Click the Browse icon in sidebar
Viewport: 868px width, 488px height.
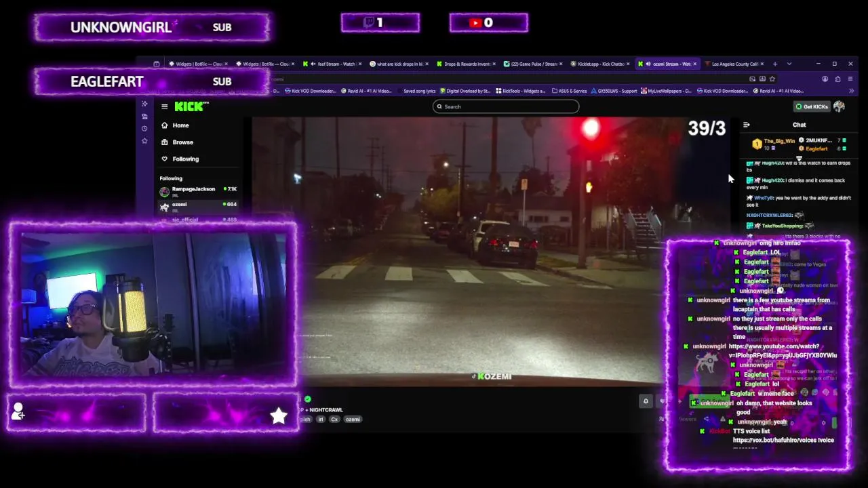pyautogui.click(x=164, y=142)
